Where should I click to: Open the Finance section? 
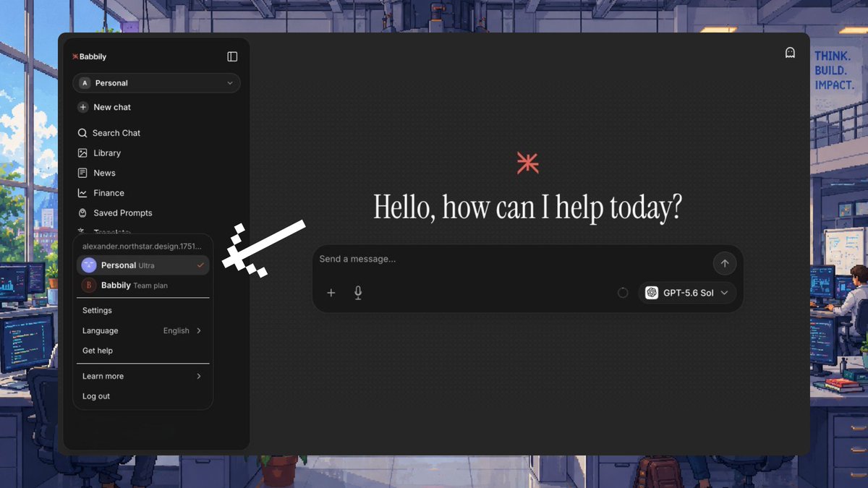(101, 193)
